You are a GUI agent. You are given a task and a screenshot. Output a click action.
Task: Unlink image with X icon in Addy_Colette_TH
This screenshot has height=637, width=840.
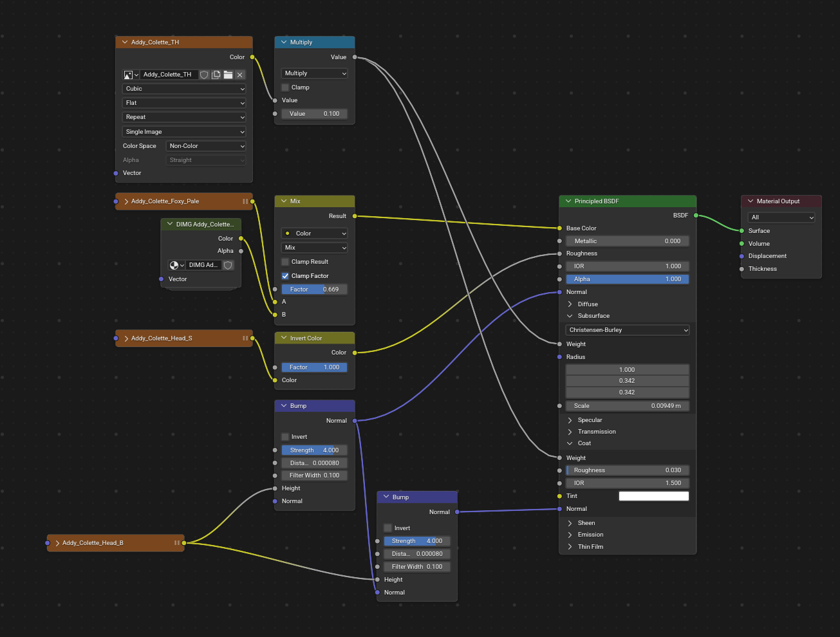click(x=240, y=75)
